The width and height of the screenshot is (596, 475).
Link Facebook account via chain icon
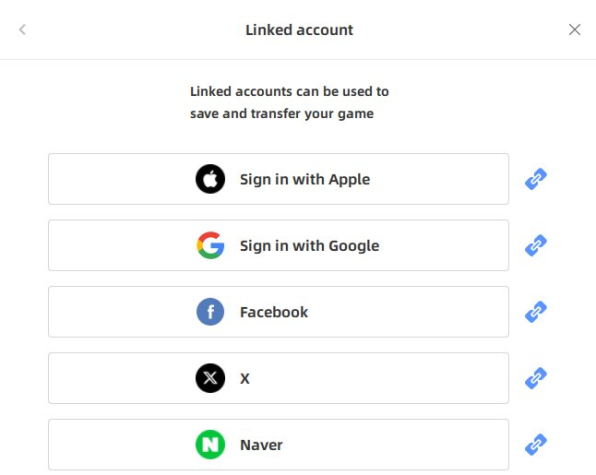(x=536, y=312)
